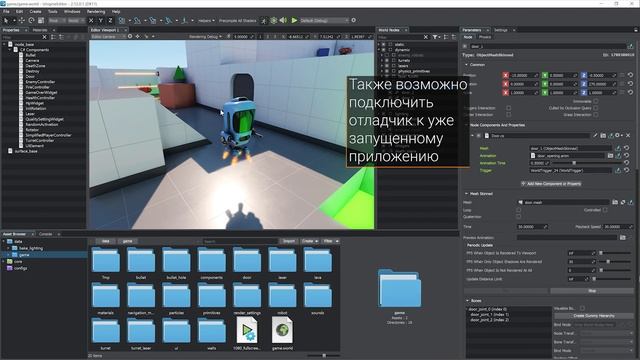Viewport: 640px width, 360px height.
Task: Collapse the Mesh Skinned section
Action: [467, 193]
